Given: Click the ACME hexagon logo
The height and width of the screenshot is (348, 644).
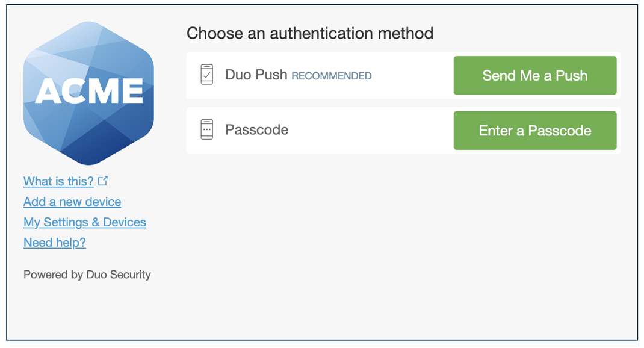Looking at the screenshot, I should (x=89, y=93).
